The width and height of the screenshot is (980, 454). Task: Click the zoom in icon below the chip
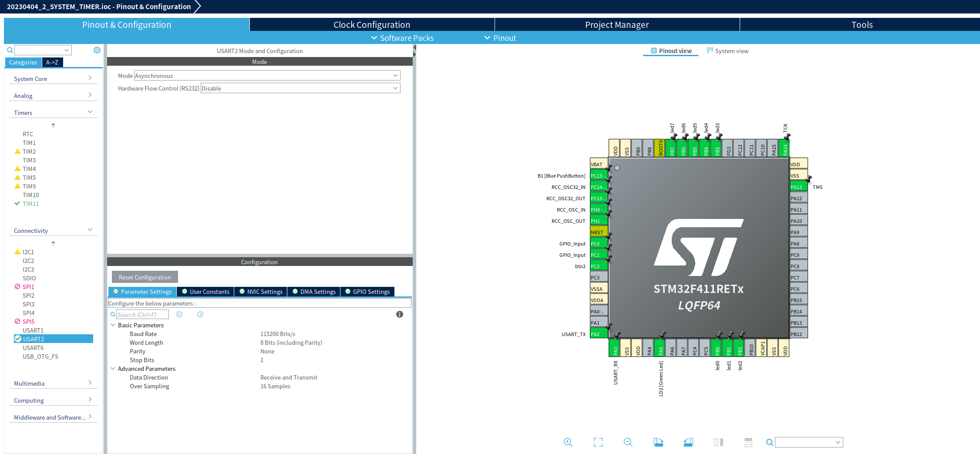point(568,442)
